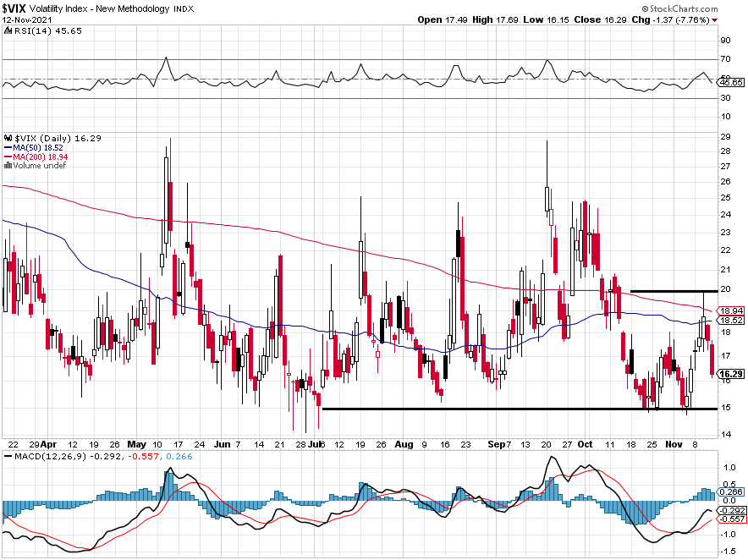Click the horizontal support line at 15
Viewport: 748px width, 560px height.
pos(520,409)
